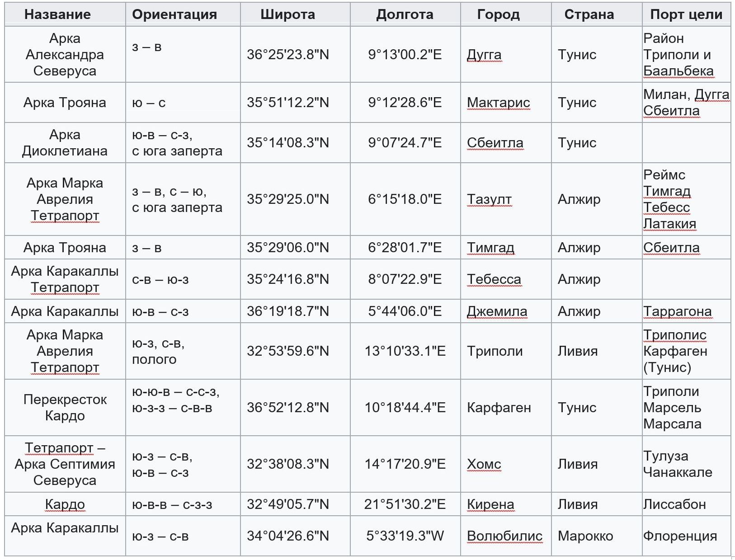Click the Кирена city link

(490, 504)
